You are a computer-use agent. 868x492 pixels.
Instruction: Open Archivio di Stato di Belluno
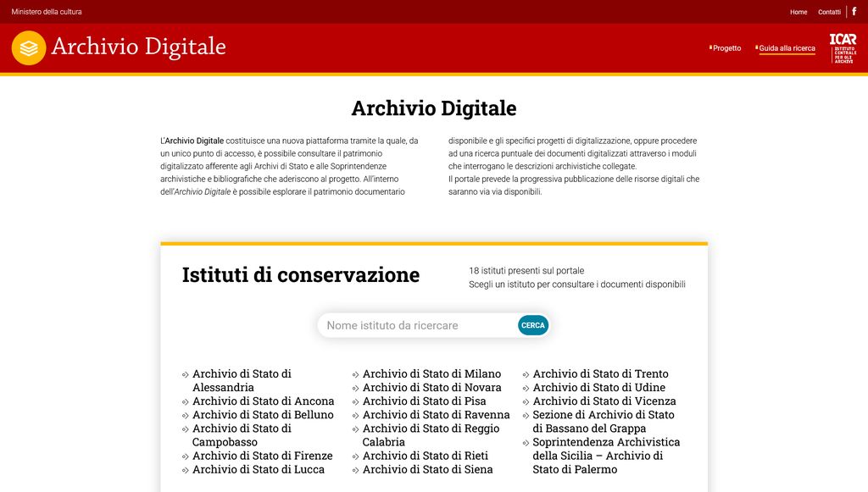coord(263,415)
